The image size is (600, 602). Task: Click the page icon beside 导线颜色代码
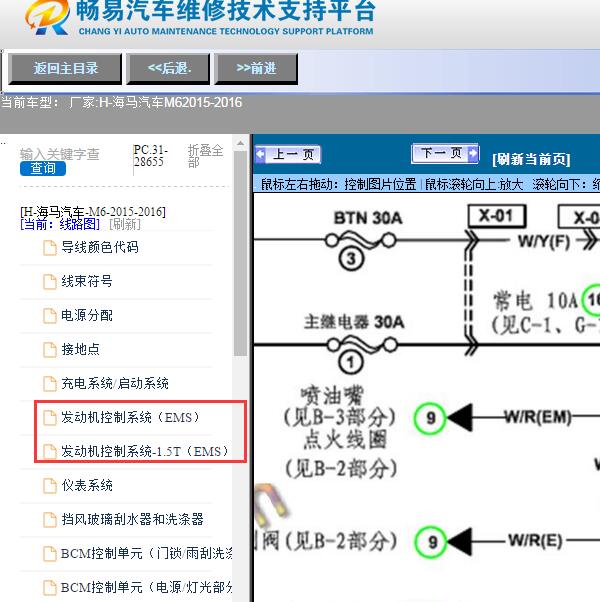pyautogui.click(x=50, y=248)
